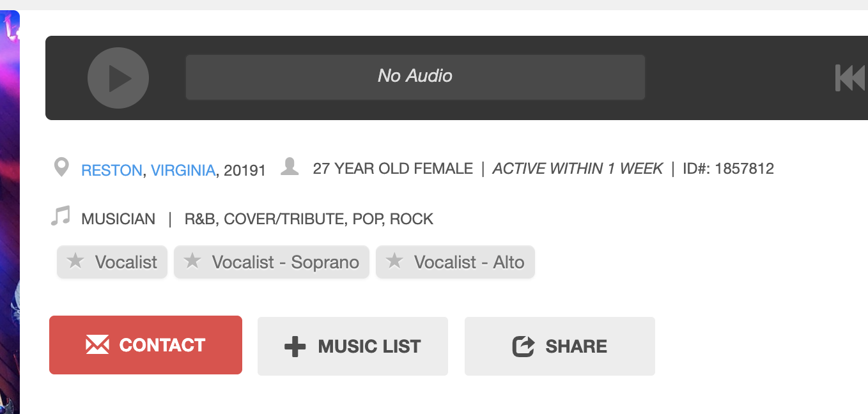Click the person silhouette icon
This screenshot has height=414, width=868.
tap(290, 167)
